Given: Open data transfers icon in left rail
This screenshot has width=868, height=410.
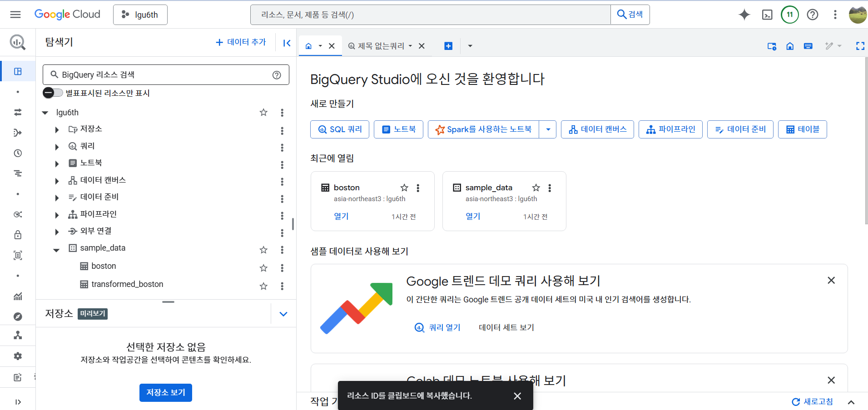Looking at the screenshot, I should [x=18, y=112].
